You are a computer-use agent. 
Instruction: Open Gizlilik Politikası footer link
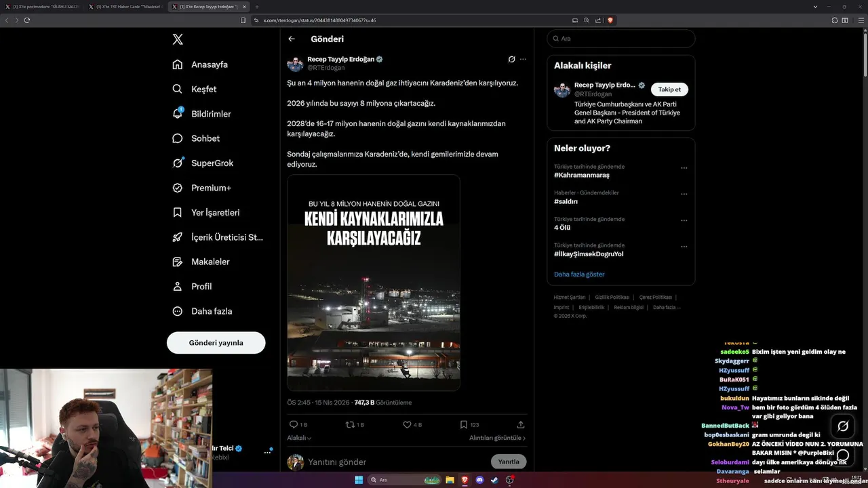[x=612, y=298]
